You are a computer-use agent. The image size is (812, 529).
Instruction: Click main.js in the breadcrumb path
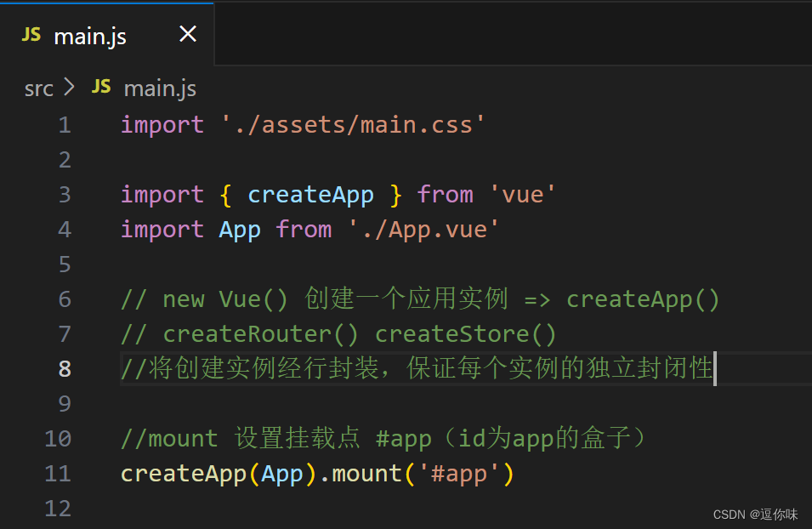160,88
